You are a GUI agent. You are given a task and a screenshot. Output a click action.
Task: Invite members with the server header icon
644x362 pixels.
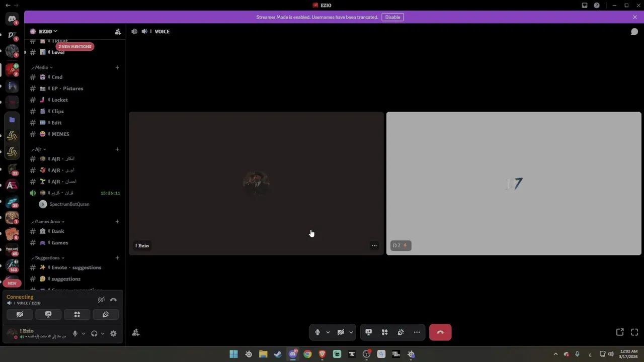[118, 32]
